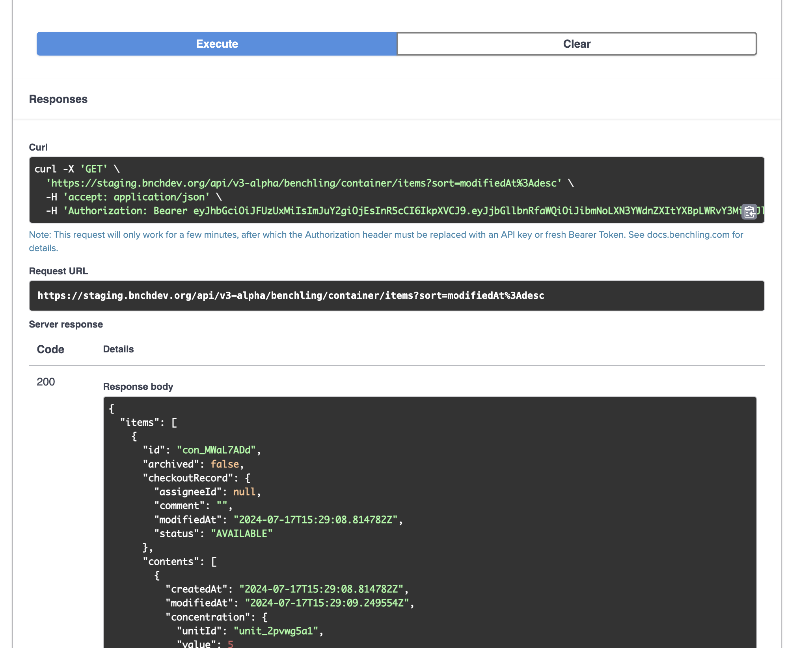Click the "concentration" key in response
This screenshot has height=648, width=812.
208,617
